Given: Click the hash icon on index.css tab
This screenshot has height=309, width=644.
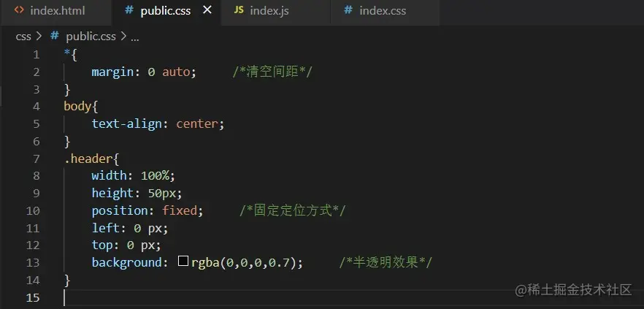Looking at the screenshot, I should 348,10.
